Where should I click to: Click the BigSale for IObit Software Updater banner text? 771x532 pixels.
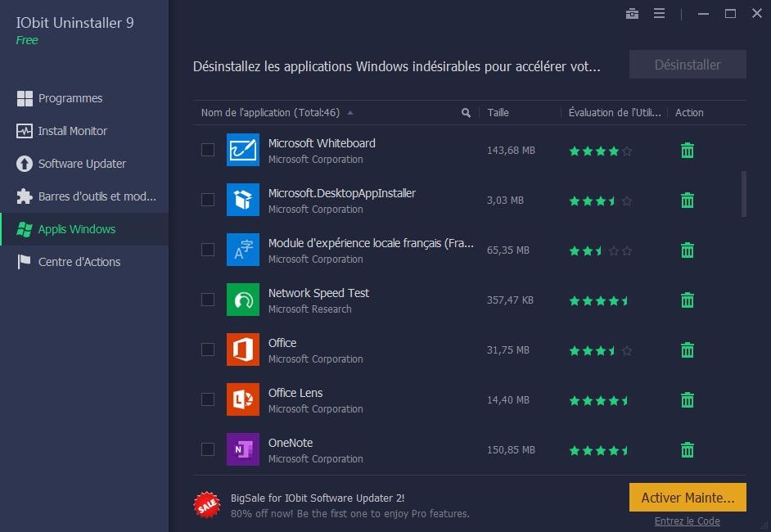tap(317, 498)
